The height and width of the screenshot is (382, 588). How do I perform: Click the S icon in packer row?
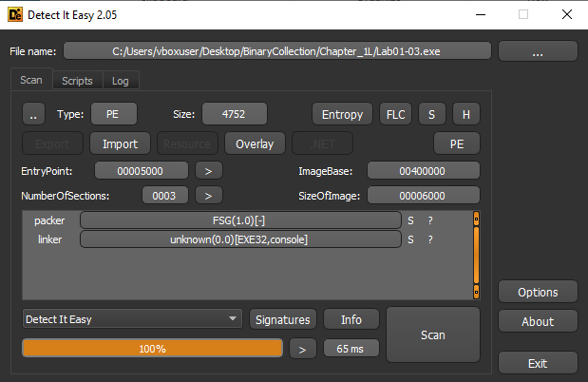(x=410, y=220)
